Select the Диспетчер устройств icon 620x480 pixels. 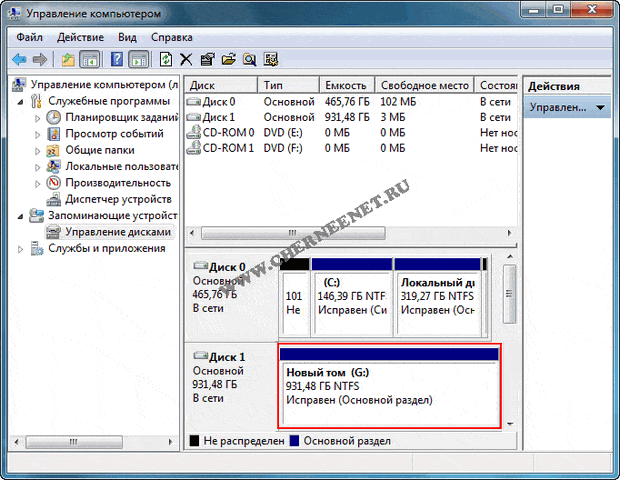pos(53,199)
